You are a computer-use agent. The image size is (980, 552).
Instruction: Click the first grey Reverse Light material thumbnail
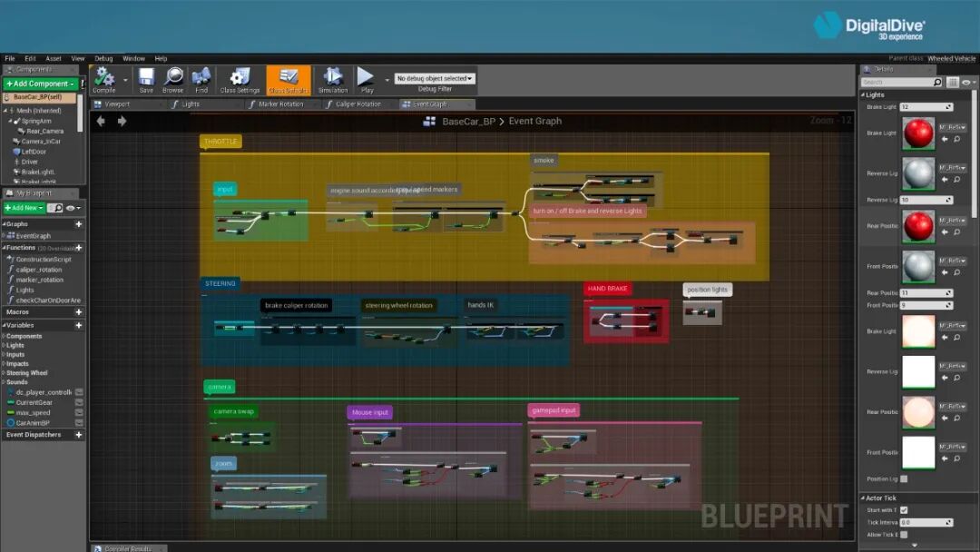tap(918, 173)
